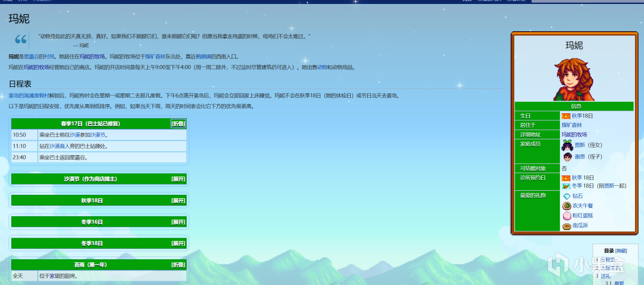644x285 pixels.
Task: Collapse the 春季17日 (巴士站已修复) schedule
Action: [178, 123]
